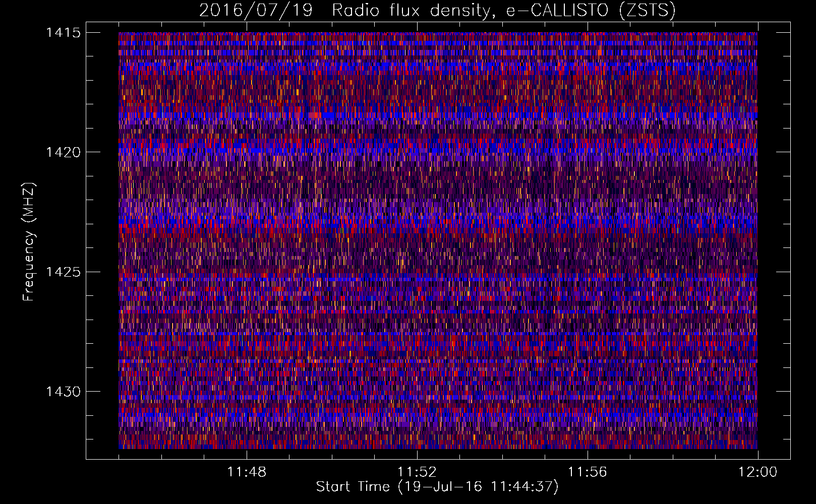Click the 1420 frequency axis label
This screenshot has width=816, height=504.
(x=63, y=152)
